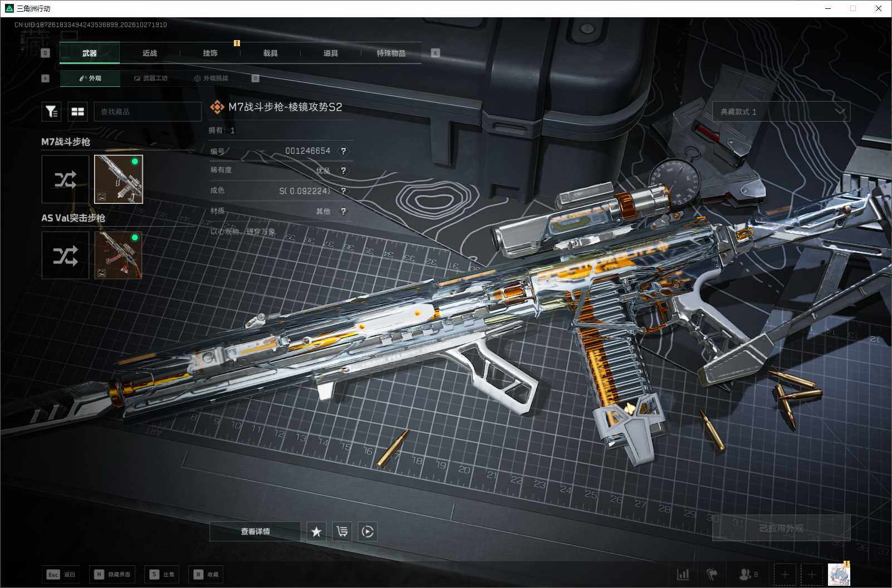
Task: Switch to the 载具 tab
Action: [271, 53]
